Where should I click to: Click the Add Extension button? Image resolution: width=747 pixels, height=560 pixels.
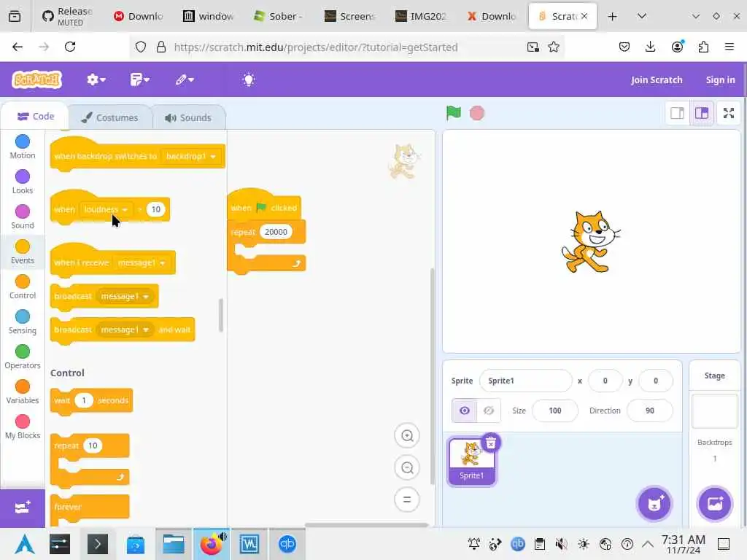(23, 507)
